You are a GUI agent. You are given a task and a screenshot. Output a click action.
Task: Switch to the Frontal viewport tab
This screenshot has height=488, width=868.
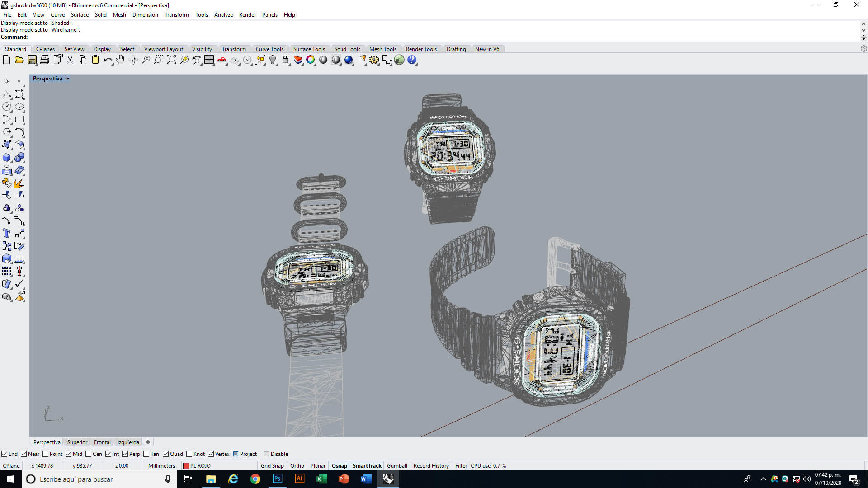pyautogui.click(x=102, y=442)
